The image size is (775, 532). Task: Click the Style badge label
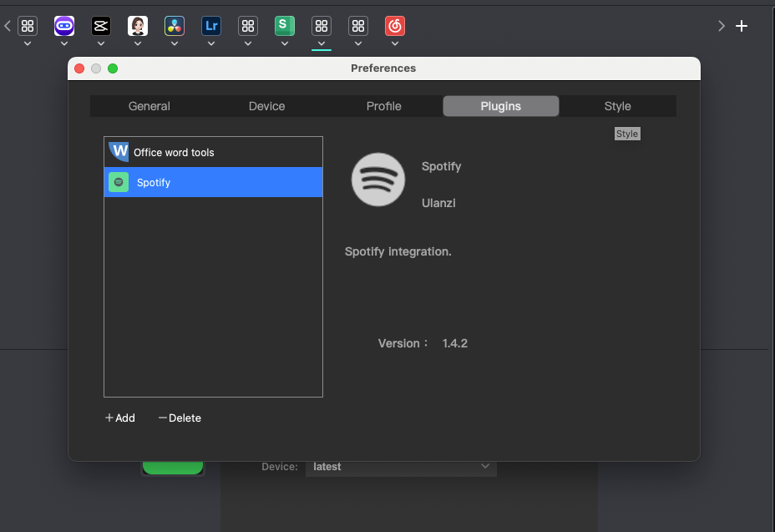(627, 133)
